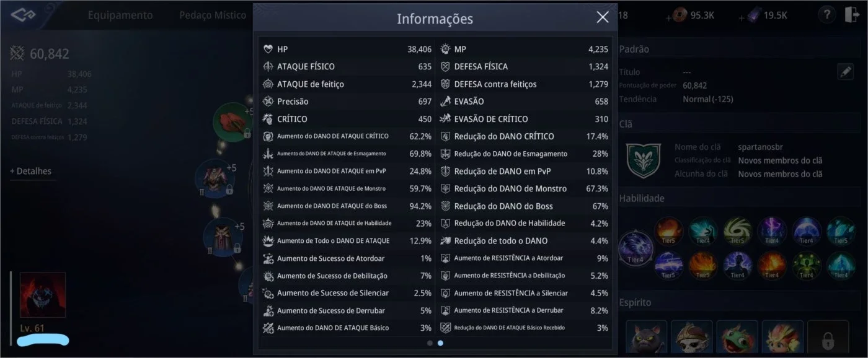Edit title with the pencil icon

point(845,72)
